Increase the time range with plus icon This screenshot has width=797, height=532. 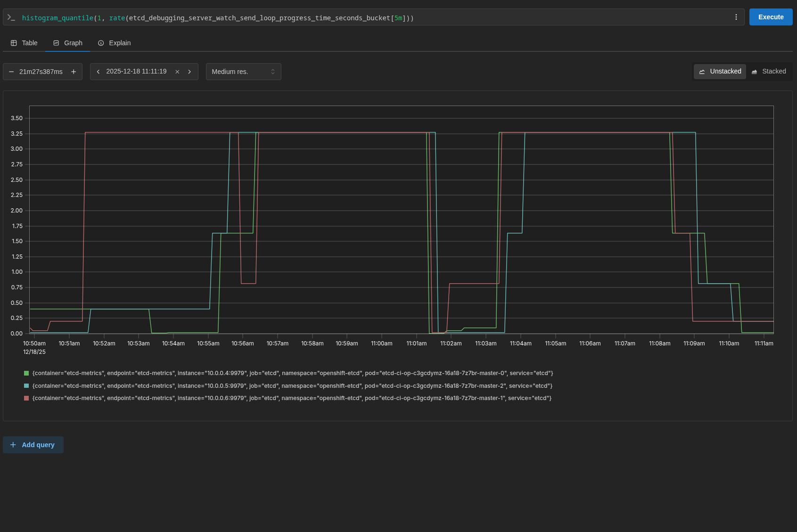coord(74,72)
